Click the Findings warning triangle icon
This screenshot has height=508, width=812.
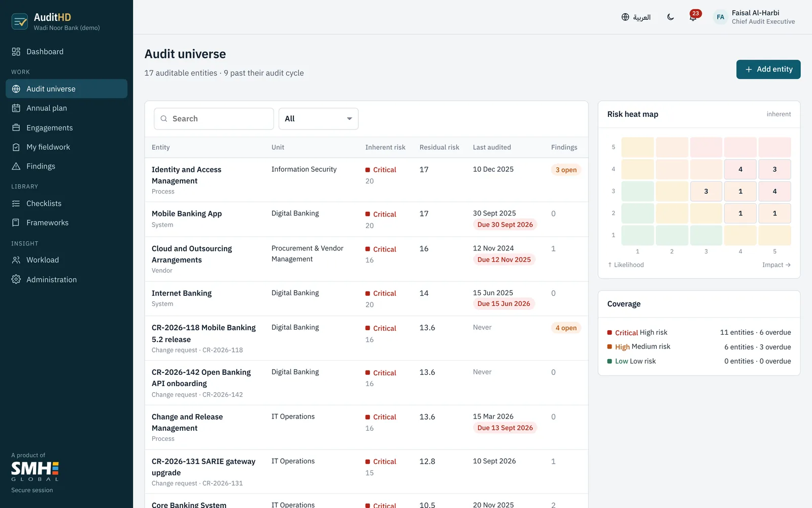click(16, 166)
